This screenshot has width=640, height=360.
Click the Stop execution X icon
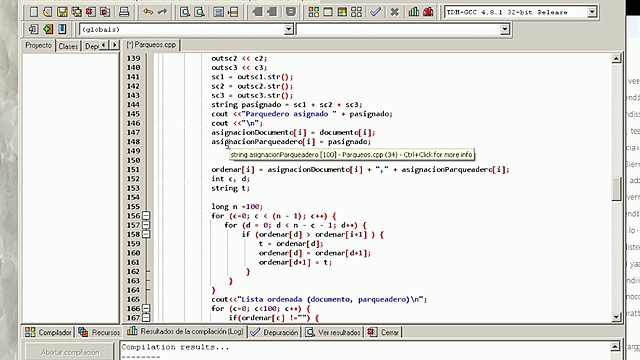[394, 12]
